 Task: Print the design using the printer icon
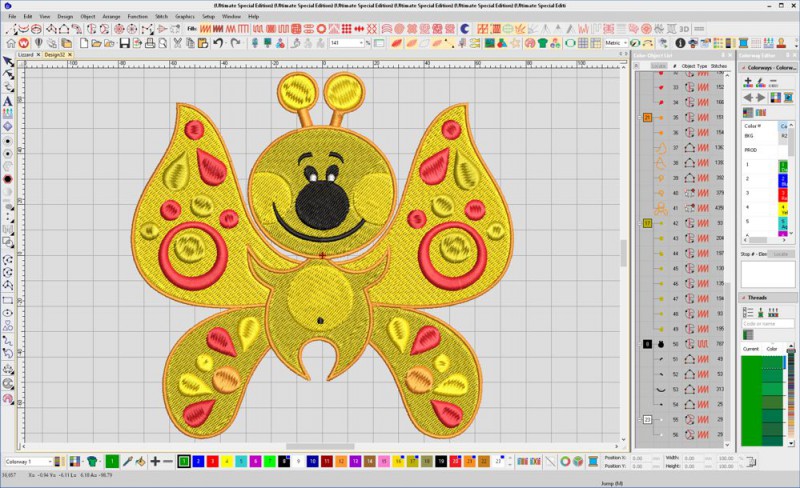pos(150,43)
